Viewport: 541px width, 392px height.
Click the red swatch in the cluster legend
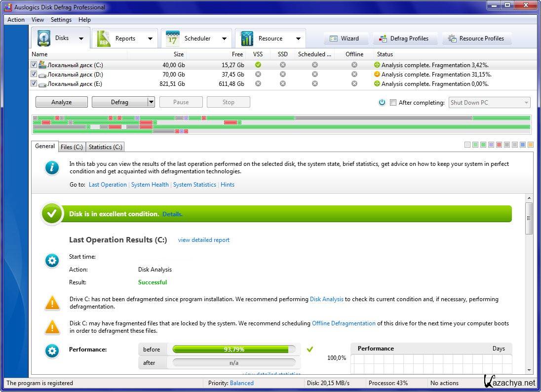coord(499,145)
